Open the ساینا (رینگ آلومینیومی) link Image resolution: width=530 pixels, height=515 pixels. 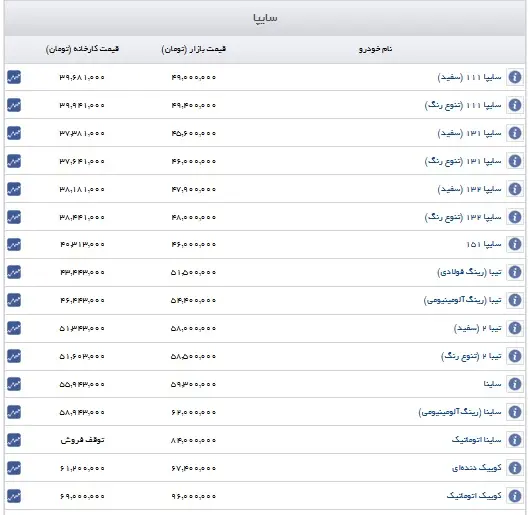tap(460, 412)
